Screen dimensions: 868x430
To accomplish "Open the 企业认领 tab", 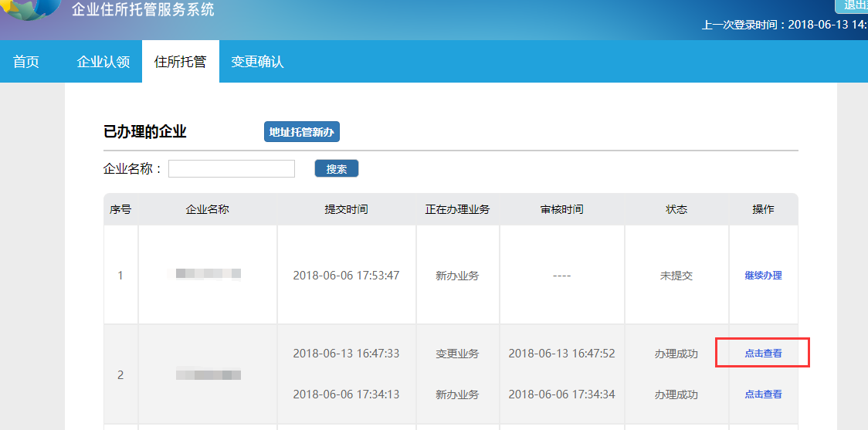I will point(103,62).
